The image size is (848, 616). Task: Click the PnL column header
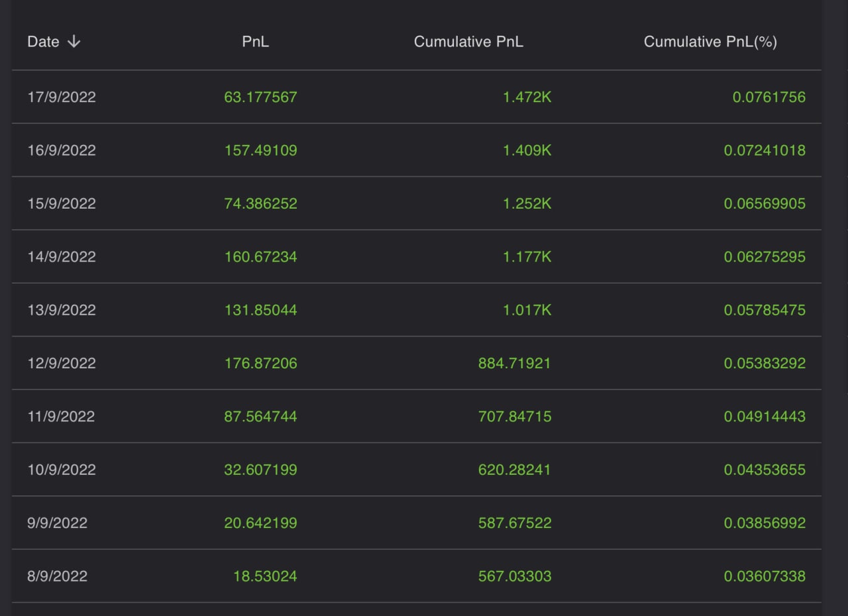256,42
